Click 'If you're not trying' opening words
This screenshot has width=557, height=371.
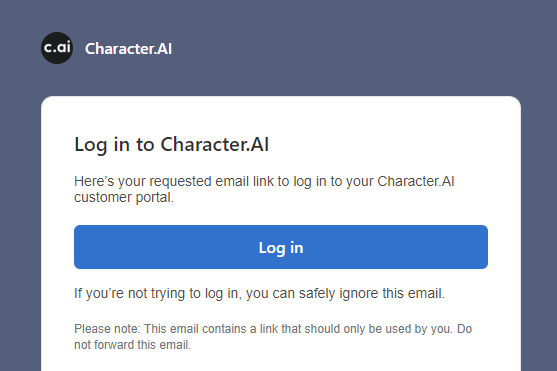pos(130,294)
